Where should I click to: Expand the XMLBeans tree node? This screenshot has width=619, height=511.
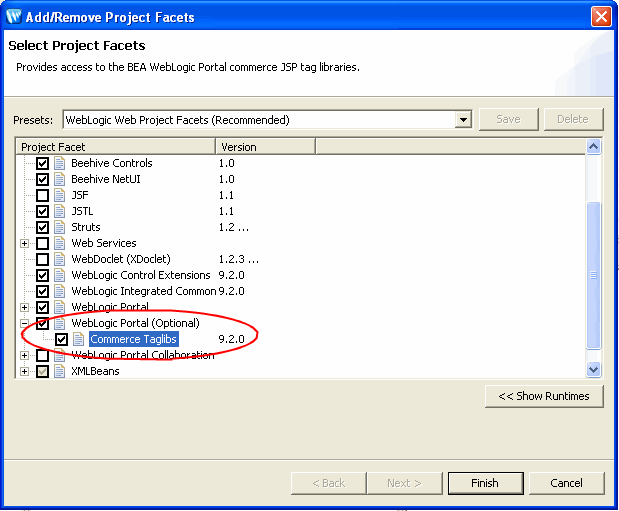point(24,371)
